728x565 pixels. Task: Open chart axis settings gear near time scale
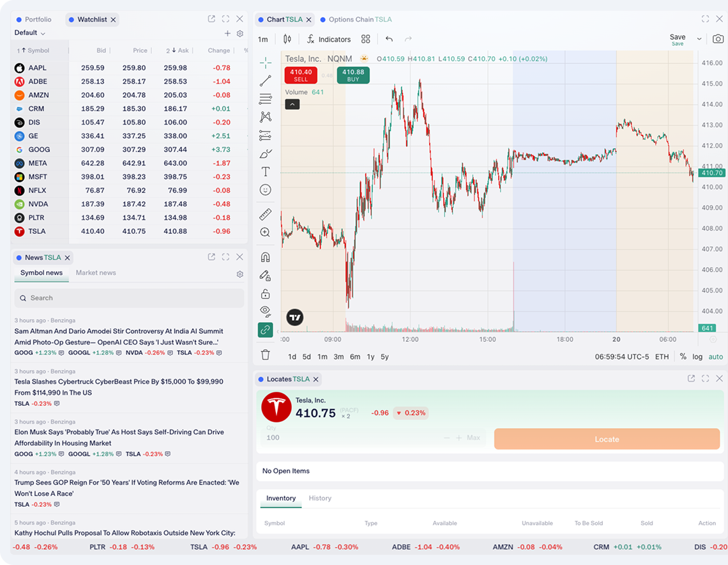click(713, 339)
